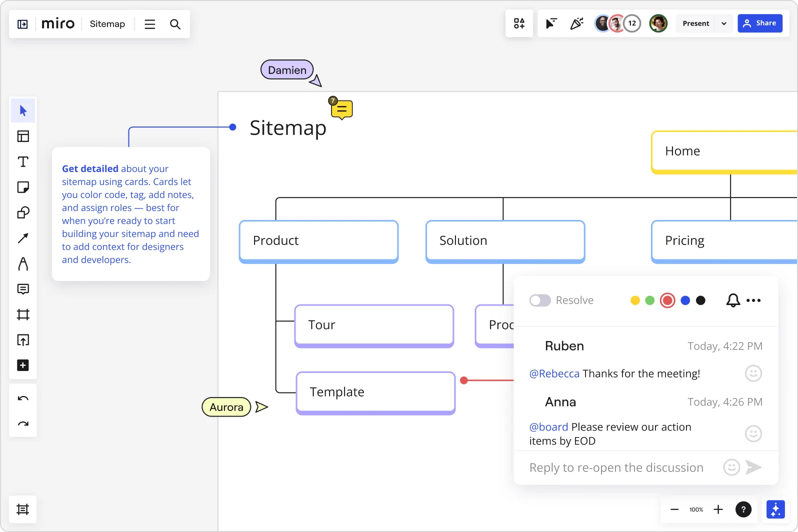
Task: Toggle the sidebar panel icon
Action: 22,24
